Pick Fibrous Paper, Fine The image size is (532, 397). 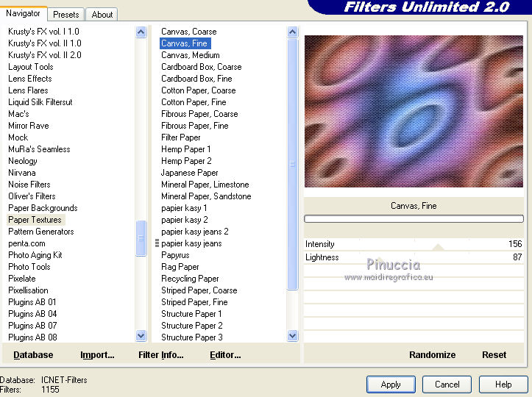point(195,126)
